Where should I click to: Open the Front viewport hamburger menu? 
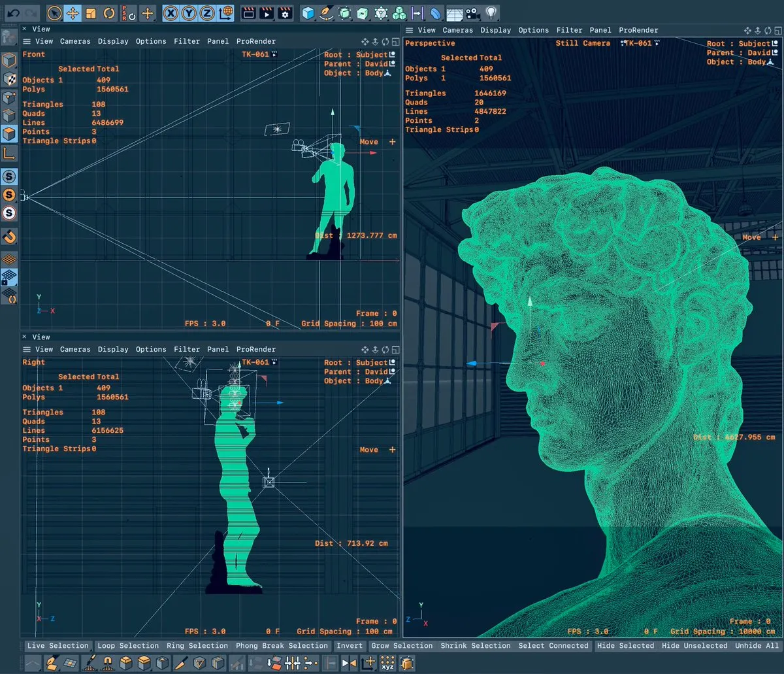click(27, 41)
